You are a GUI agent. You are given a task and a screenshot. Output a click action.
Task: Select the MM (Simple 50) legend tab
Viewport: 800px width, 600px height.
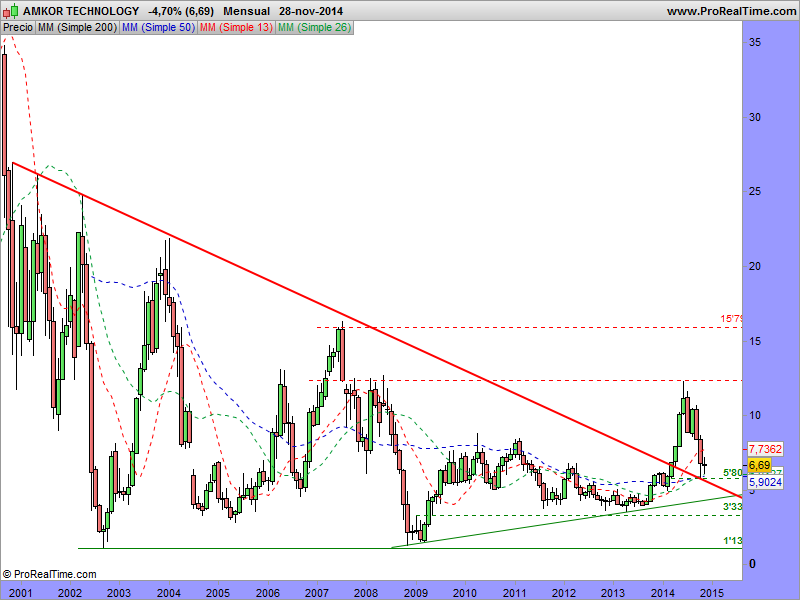click(158, 28)
